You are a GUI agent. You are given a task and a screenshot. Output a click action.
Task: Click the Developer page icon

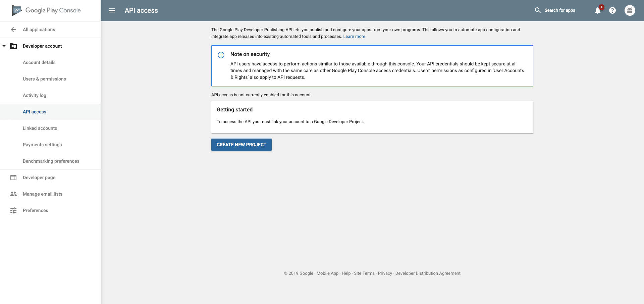point(13,177)
